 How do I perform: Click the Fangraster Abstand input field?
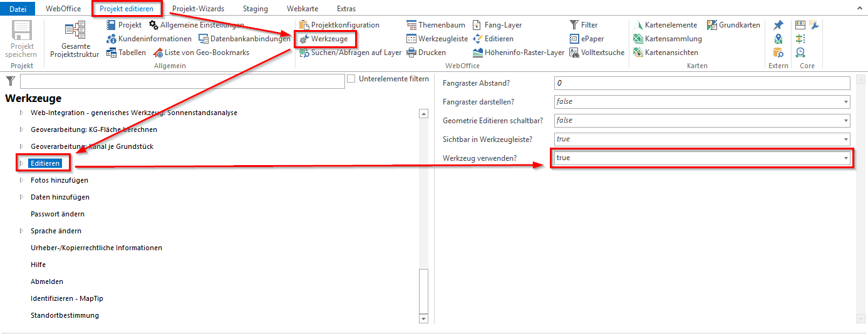coord(701,83)
